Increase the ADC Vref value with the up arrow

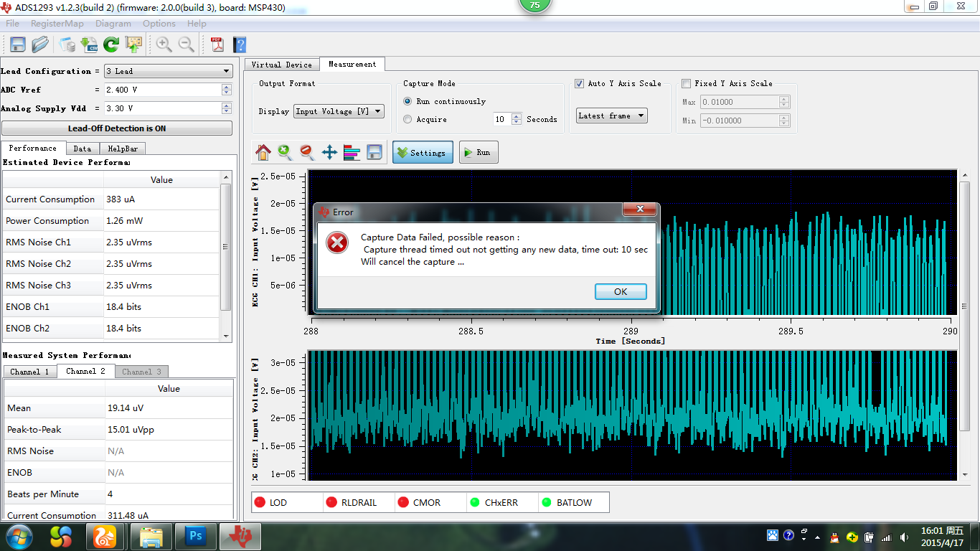227,87
